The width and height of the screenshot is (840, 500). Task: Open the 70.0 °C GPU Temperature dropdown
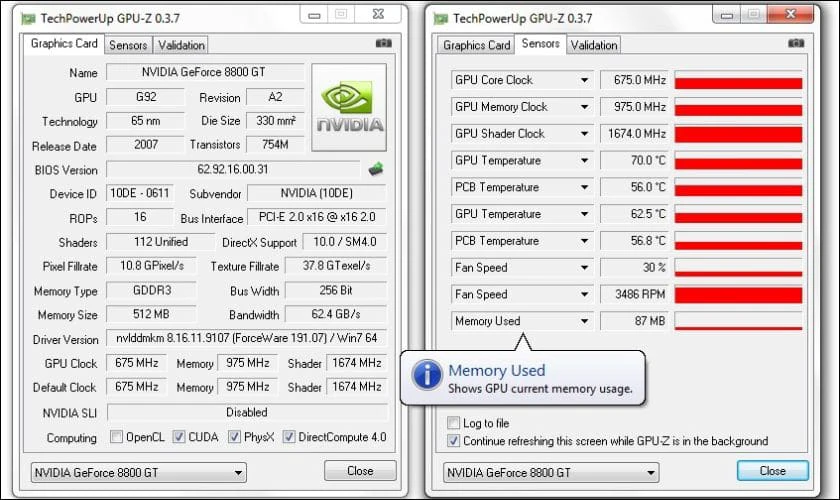(x=584, y=161)
